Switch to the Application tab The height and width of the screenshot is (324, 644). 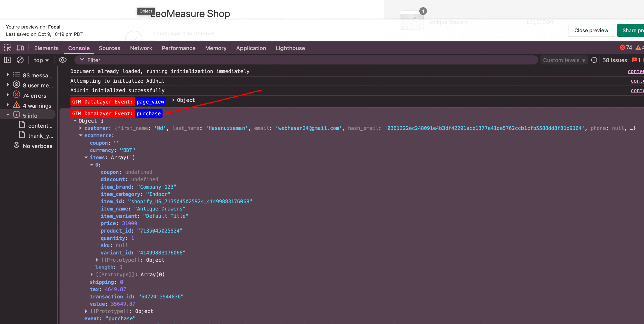click(x=251, y=48)
